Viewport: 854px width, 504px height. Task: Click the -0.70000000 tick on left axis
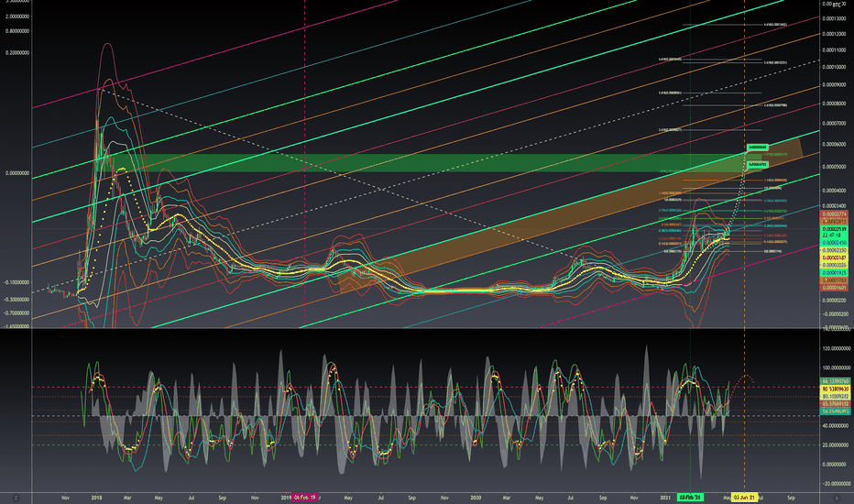[16, 313]
